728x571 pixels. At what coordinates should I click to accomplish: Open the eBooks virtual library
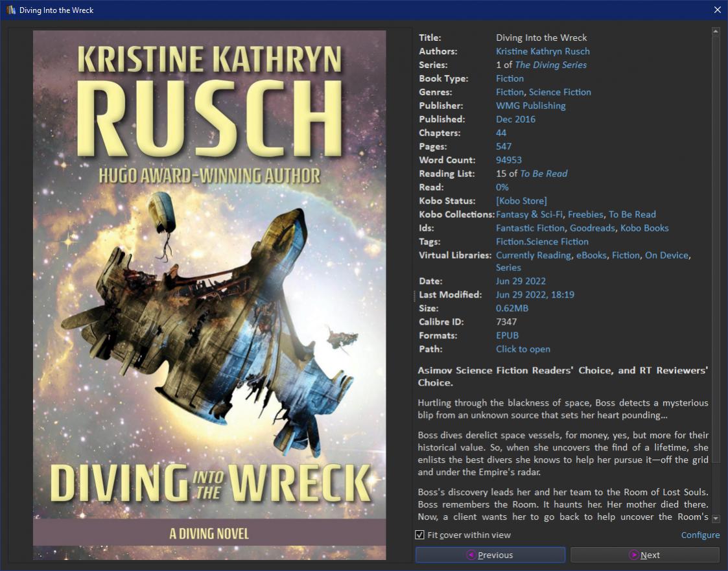591,255
